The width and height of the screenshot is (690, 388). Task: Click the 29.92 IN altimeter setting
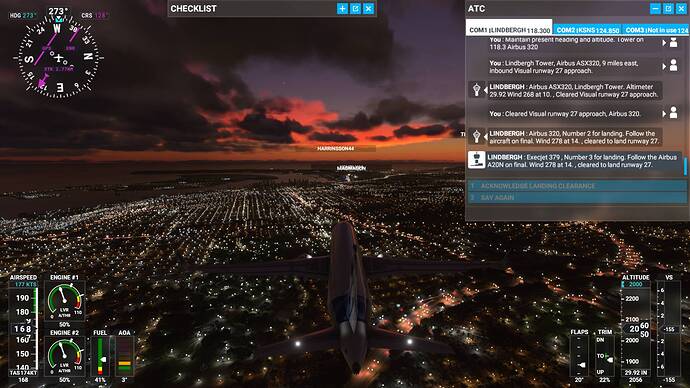click(635, 373)
